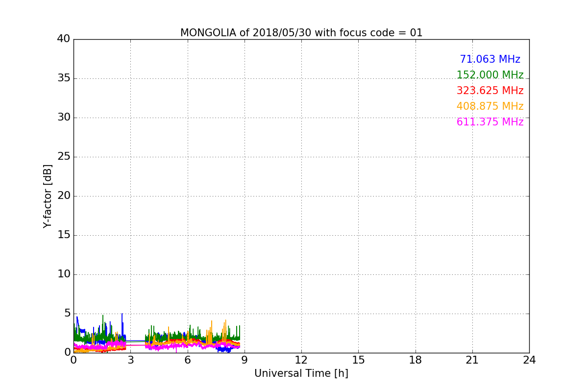Click the y-axis tick label 35
This screenshot has height=392, width=588.
tap(64, 78)
